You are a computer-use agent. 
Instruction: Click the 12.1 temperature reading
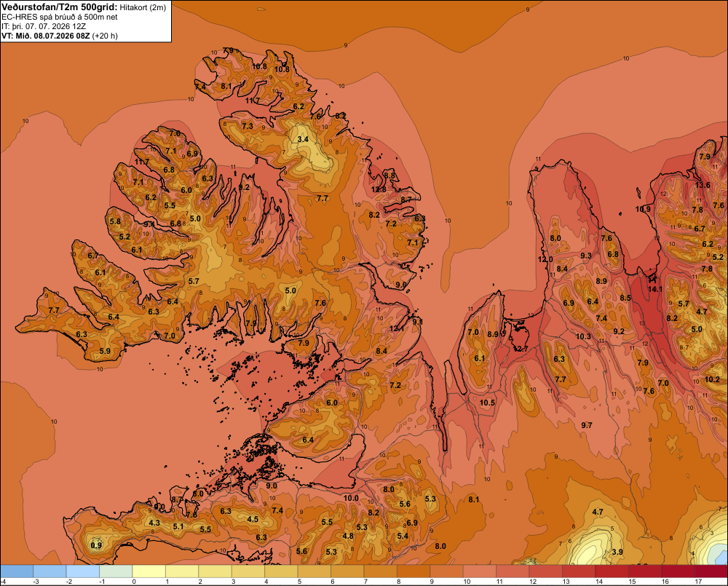pos(397,328)
